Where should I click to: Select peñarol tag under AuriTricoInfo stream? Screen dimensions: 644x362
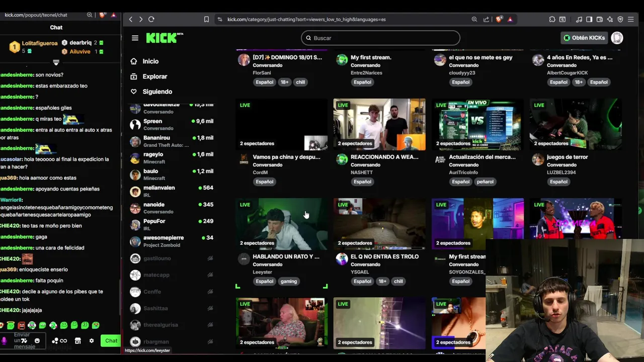click(x=485, y=182)
